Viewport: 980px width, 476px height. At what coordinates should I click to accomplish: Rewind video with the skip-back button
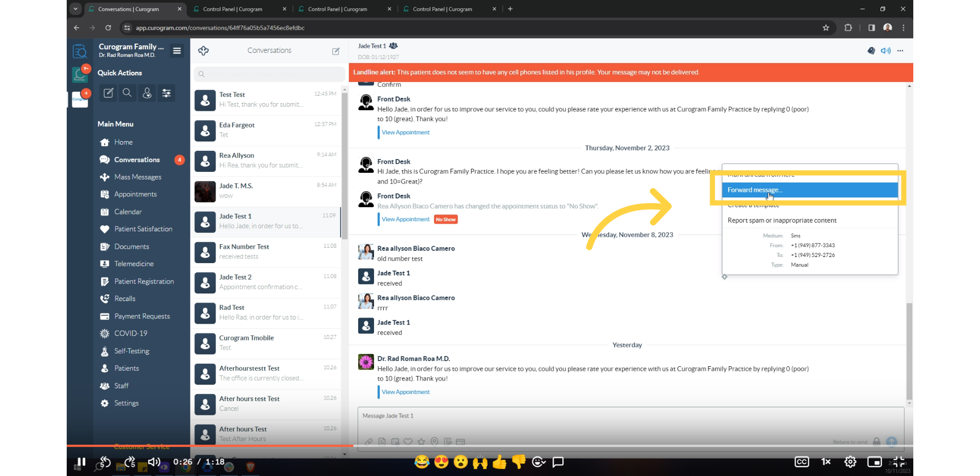pyautogui.click(x=105, y=462)
